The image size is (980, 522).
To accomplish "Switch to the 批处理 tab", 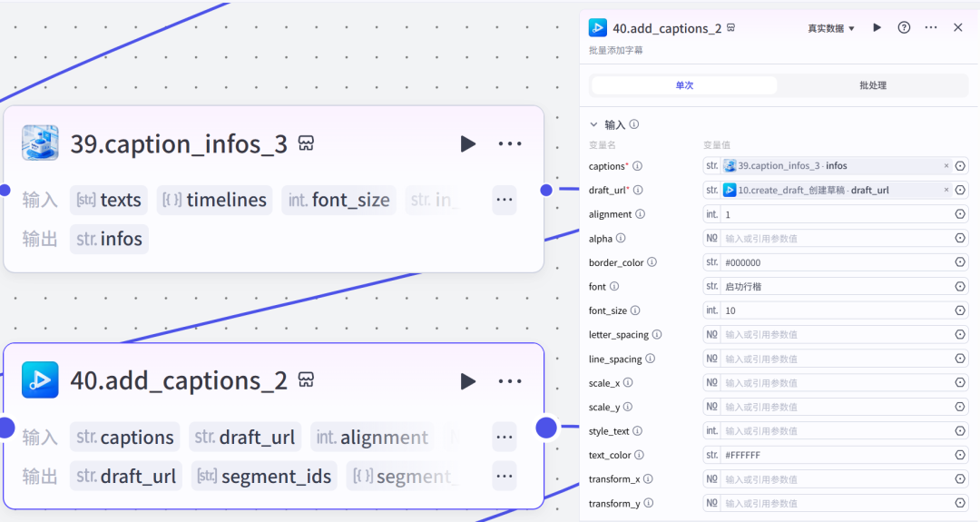I will (872, 85).
